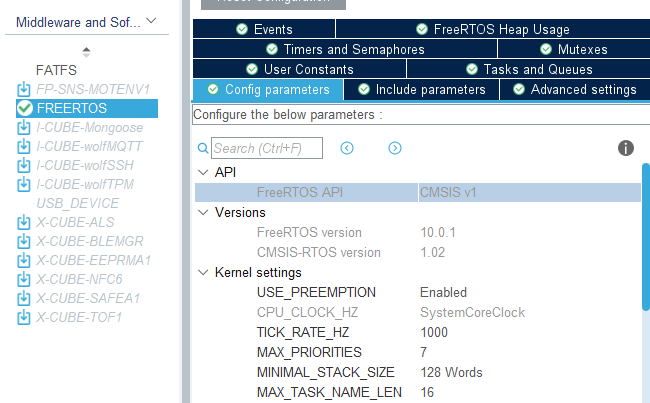650x403 pixels.
Task: Collapse the Kernel settings group
Action: click(x=203, y=273)
